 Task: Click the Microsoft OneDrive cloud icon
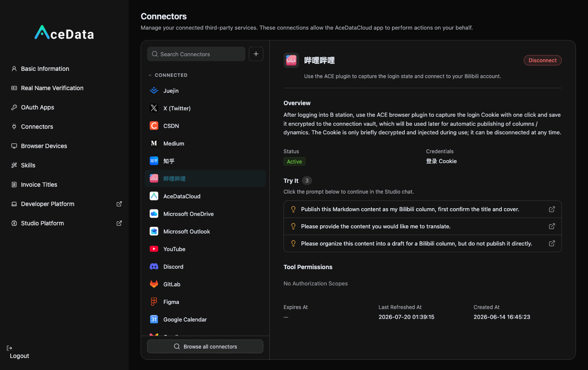154,214
